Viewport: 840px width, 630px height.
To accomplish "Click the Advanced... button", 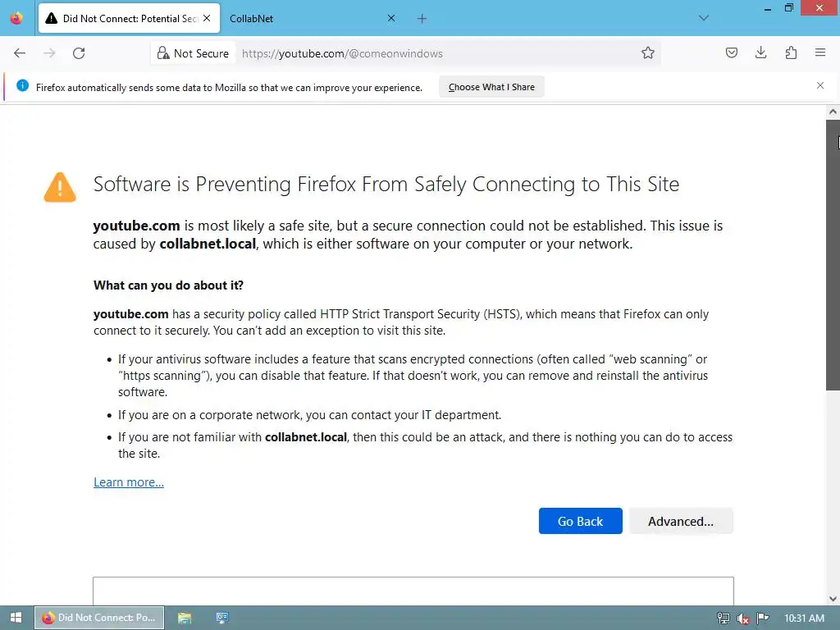I will (681, 521).
